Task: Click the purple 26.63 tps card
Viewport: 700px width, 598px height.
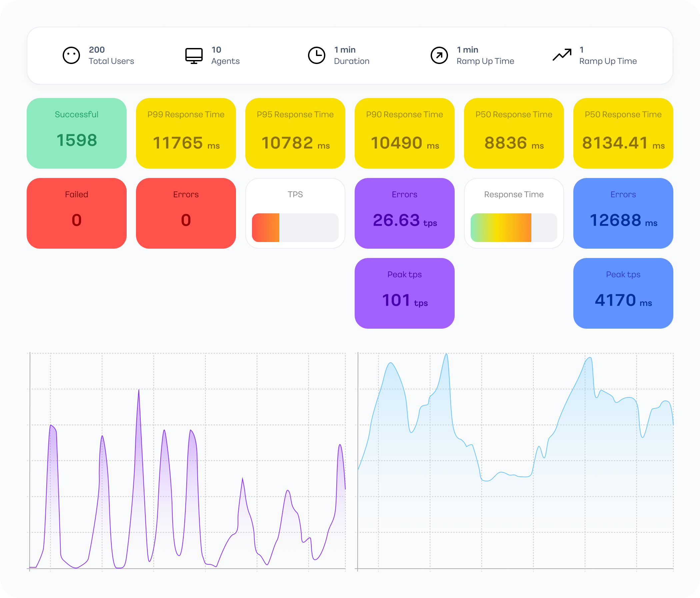Action: [404, 213]
